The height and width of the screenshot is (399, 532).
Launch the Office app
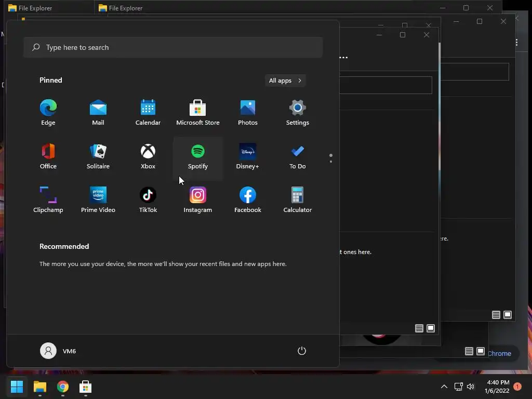(48, 156)
